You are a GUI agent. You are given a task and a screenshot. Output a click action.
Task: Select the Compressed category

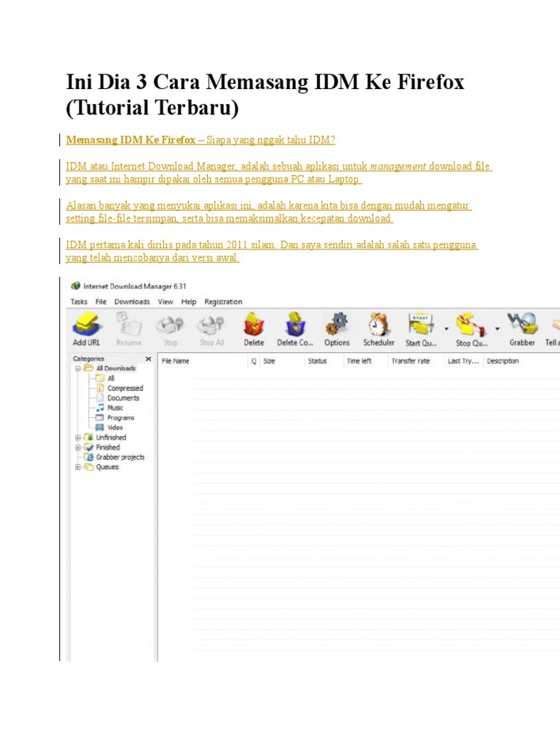point(125,388)
